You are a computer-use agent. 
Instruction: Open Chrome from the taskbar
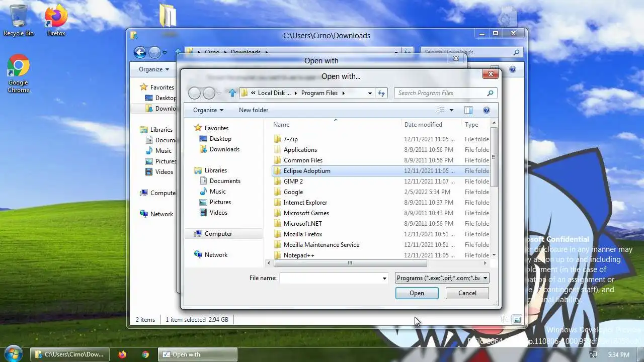tap(145, 354)
